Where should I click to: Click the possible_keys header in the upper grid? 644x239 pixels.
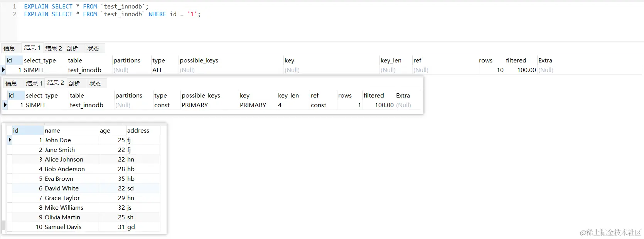coord(231,60)
